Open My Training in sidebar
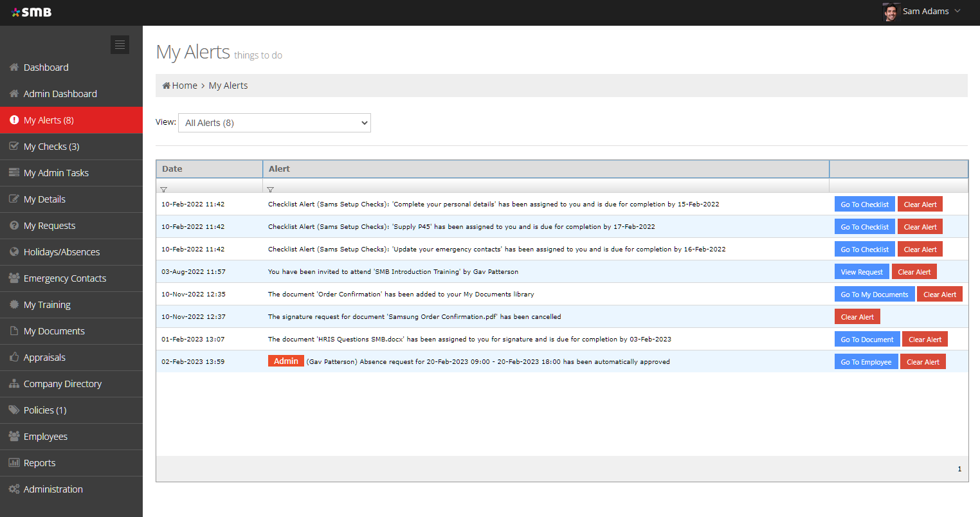 (x=71, y=305)
